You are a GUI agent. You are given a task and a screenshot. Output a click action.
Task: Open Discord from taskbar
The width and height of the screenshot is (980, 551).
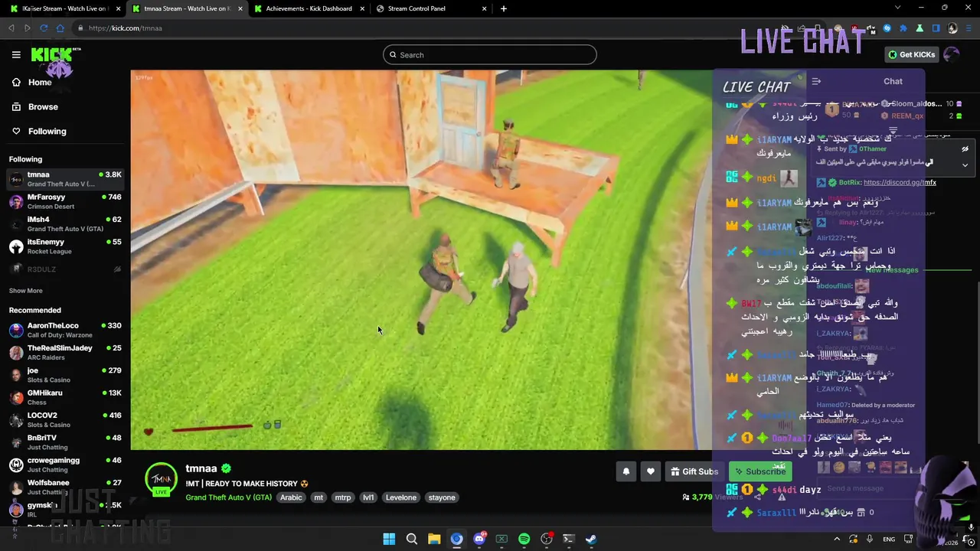coord(479,539)
